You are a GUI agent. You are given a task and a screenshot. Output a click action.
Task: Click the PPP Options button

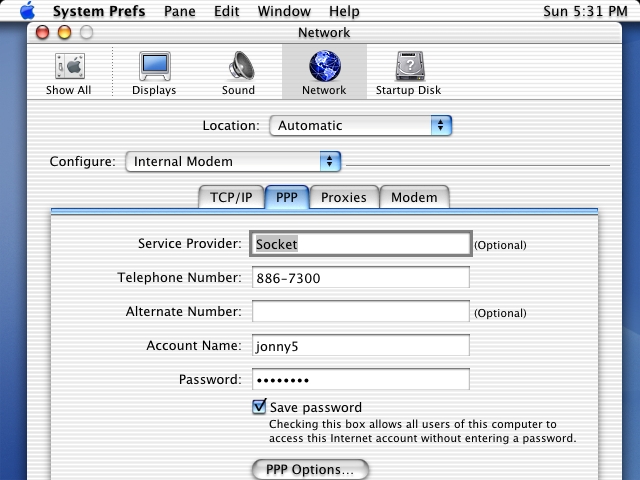pos(310,469)
